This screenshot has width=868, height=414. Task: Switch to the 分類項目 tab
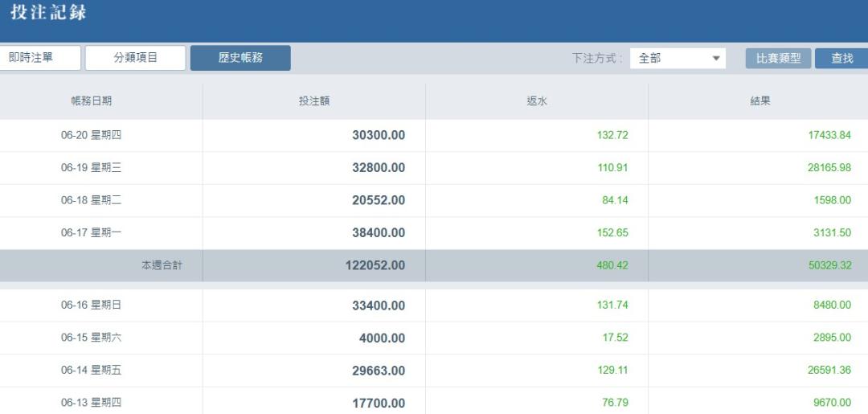[135, 58]
